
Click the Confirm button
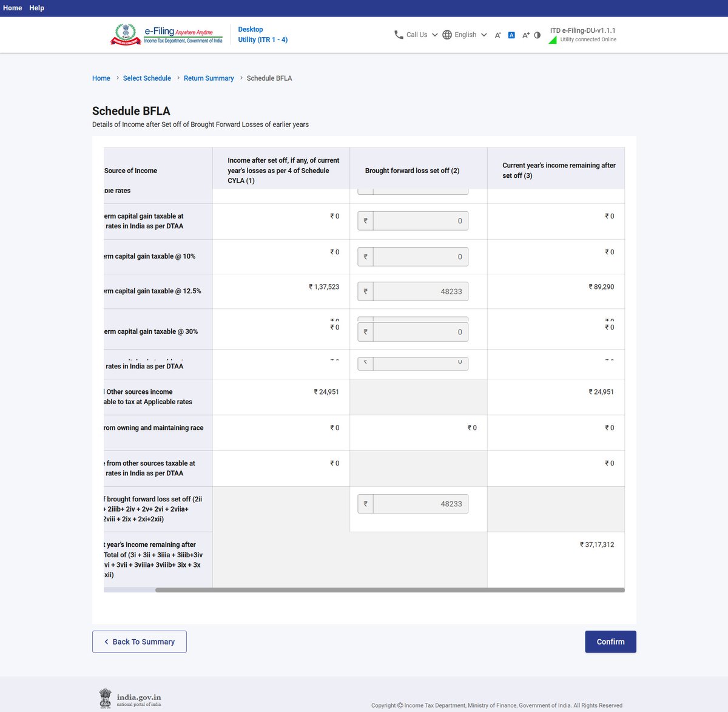610,642
